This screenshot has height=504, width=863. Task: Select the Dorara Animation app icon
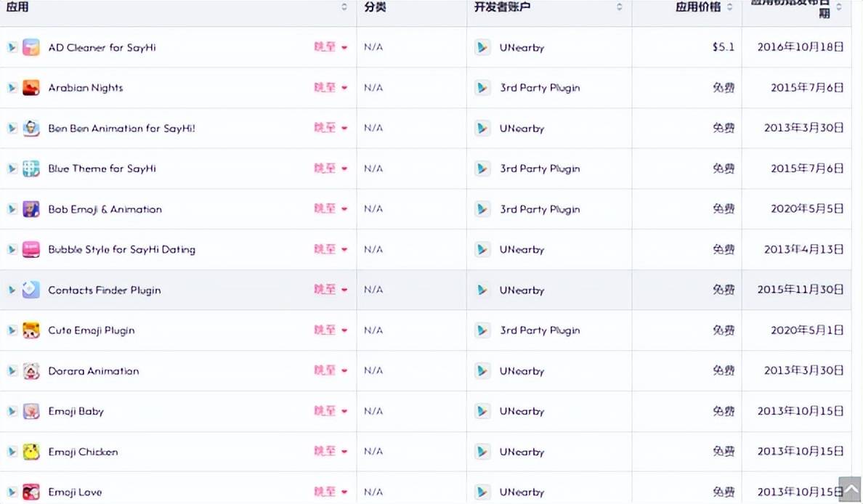pyautogui.click(x=31, y=371)
